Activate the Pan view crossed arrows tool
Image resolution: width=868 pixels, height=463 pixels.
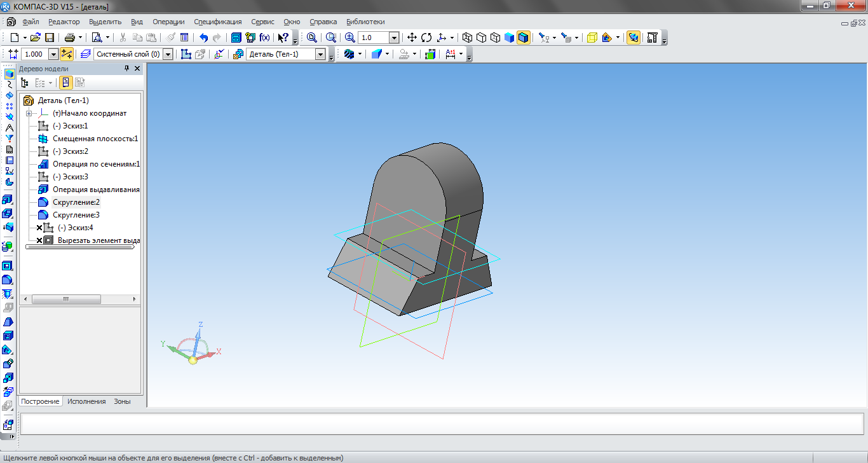tap(412, 38)
